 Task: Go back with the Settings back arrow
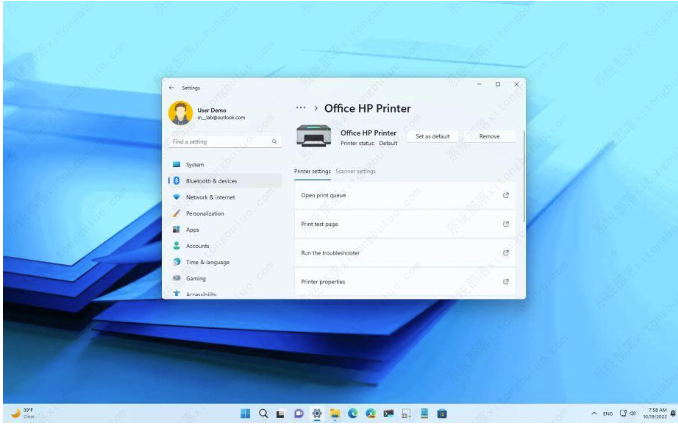coord(172,88)
